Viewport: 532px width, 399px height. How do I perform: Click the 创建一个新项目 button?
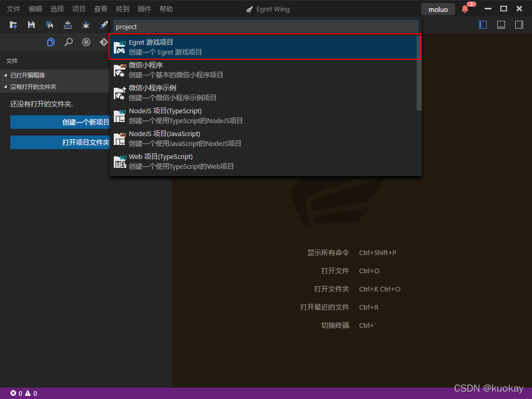pos(60,122)
